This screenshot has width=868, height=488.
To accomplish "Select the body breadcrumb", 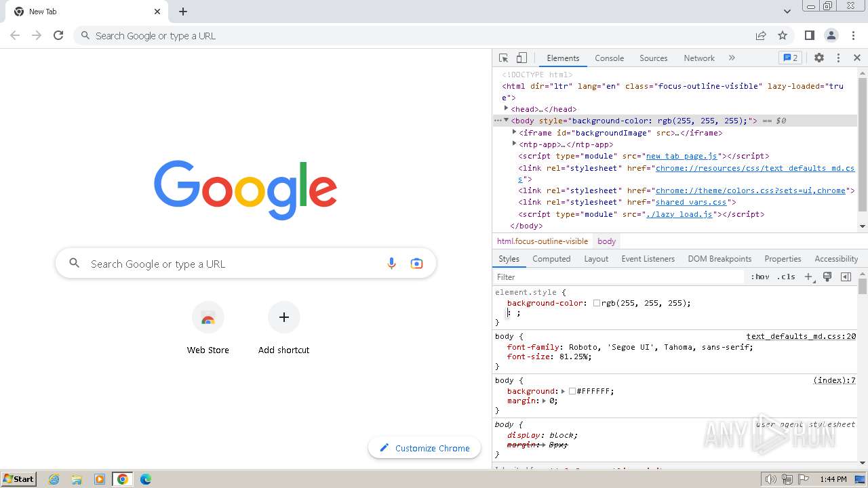I will [x=606, y=241].
